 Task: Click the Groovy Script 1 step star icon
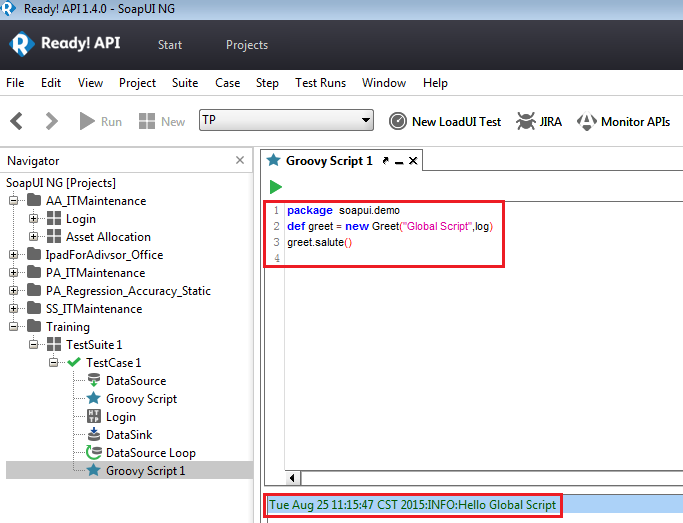click(x=94, y=470)
